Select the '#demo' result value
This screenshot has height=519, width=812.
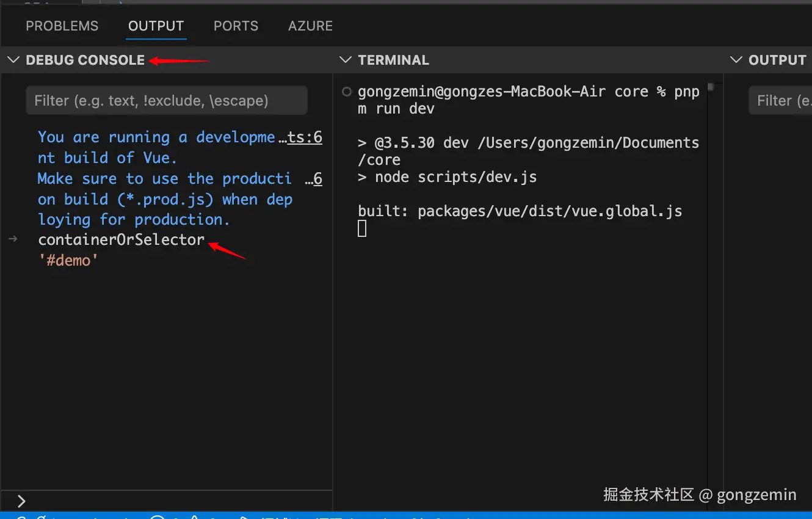point(68,261)
